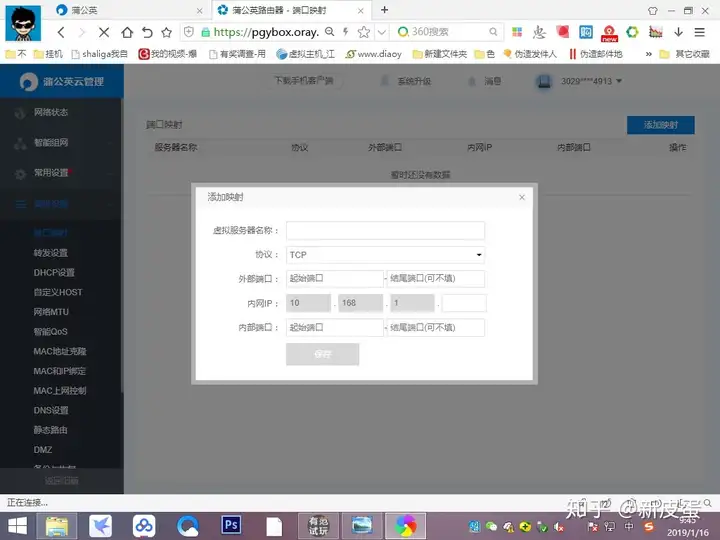Screen dimensions: 720x540
Task: Open the www.diaoy bookmark
Action: [x=373, y=54]
